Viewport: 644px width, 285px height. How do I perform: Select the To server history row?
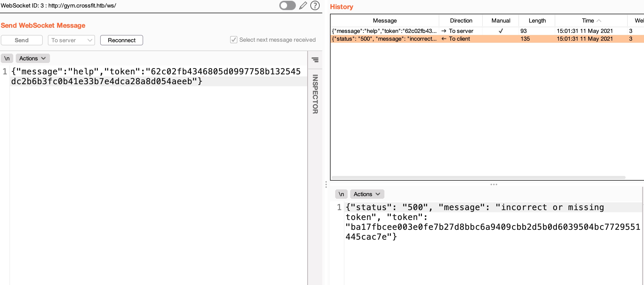[x=461, y=31]
